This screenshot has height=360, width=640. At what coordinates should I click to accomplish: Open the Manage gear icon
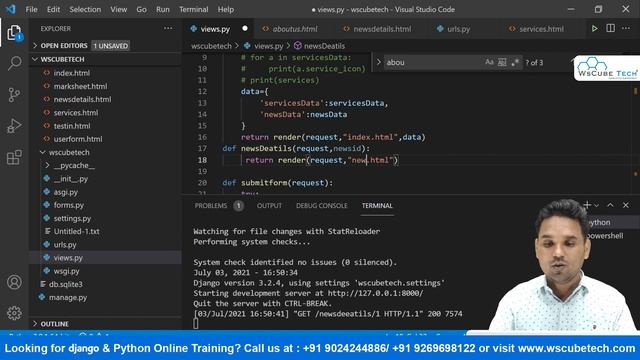[14, 313]
